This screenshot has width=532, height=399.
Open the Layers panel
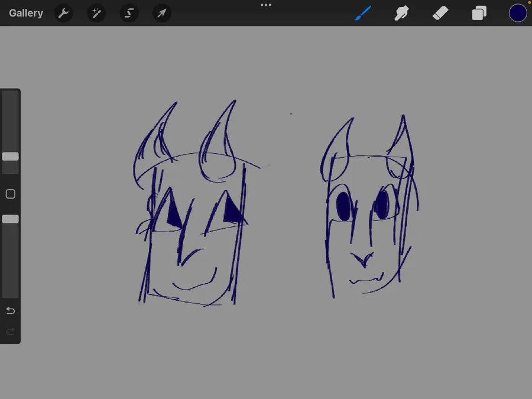479,13
